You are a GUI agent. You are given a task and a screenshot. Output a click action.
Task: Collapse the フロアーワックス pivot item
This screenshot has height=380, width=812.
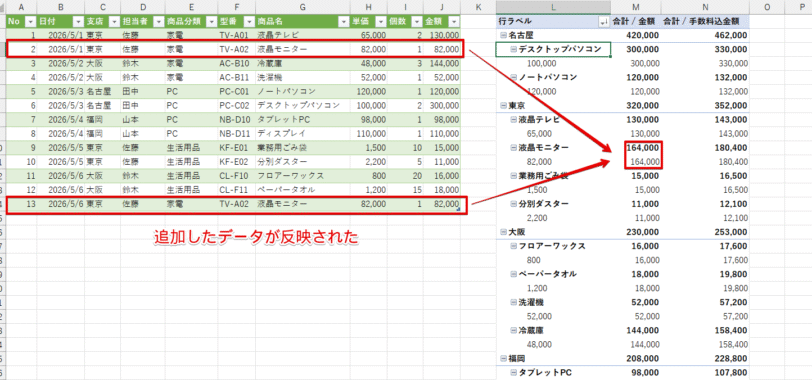click(x=514, y=246)
